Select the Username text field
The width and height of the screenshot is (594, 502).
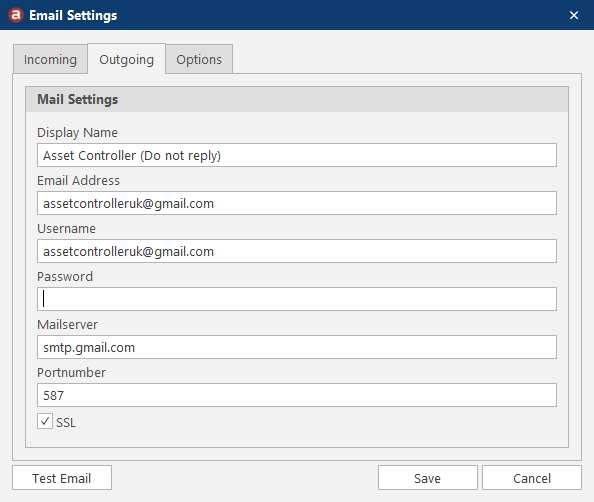[x=297, y=251]
